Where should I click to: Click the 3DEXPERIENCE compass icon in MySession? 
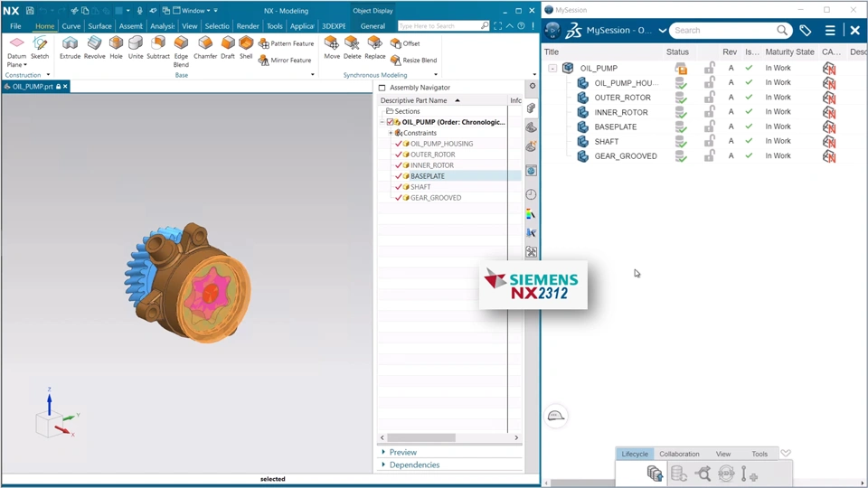point(552,31)
